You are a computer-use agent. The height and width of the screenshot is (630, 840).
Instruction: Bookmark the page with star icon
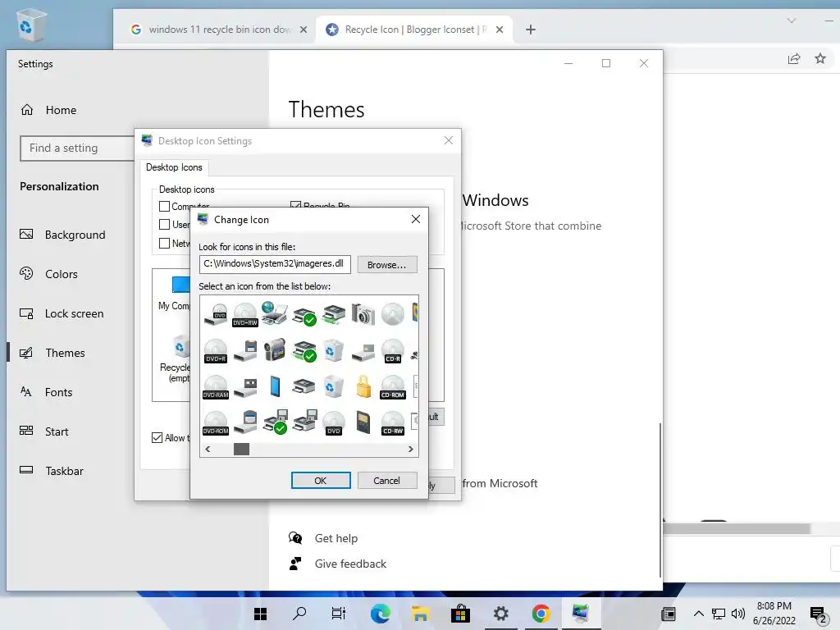pos(820,58)
